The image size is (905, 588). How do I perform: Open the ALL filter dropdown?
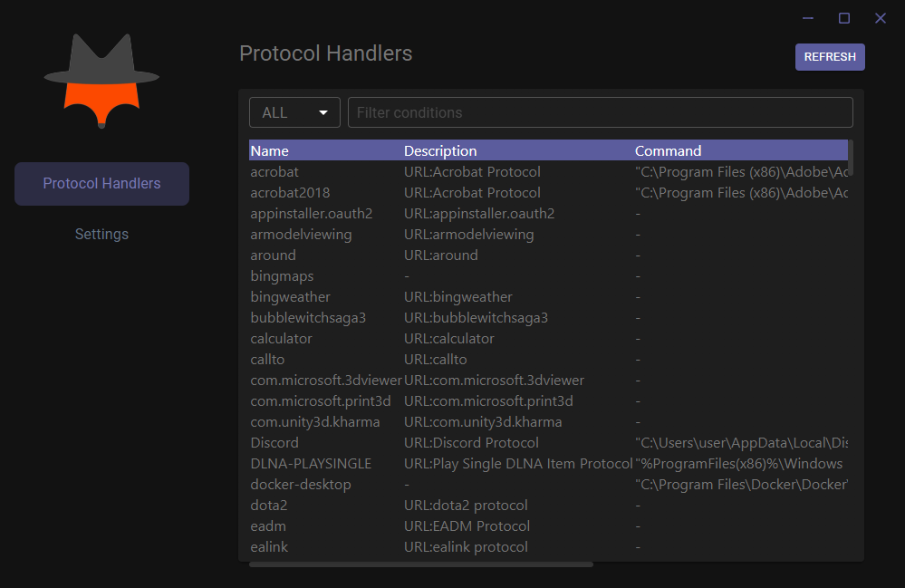[294, 112]
